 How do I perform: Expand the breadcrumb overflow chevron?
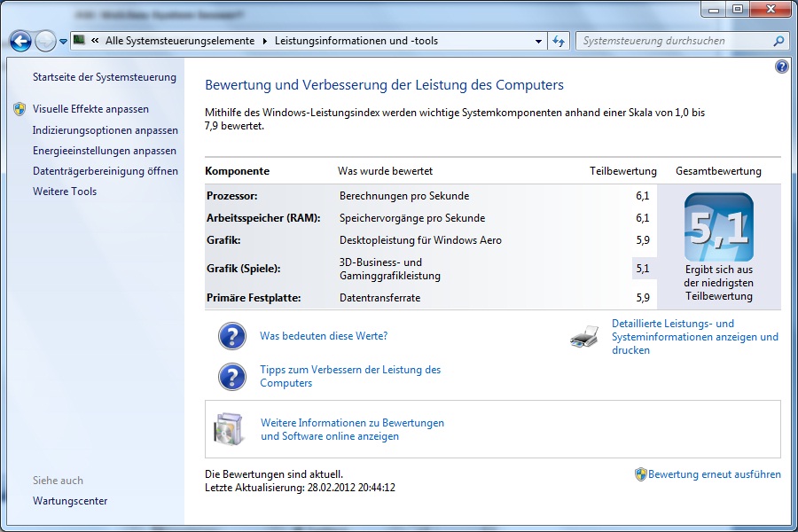95,41
